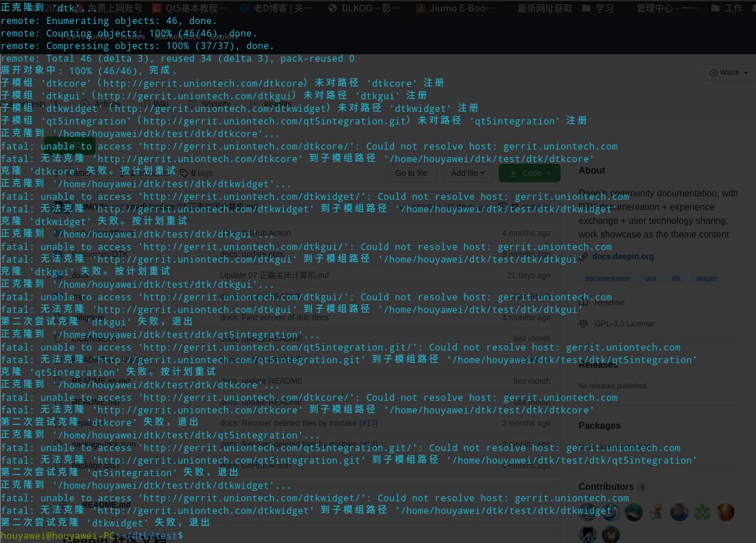Open the DLKOO bookmark
Screen dimensions: 756x543
365,8
